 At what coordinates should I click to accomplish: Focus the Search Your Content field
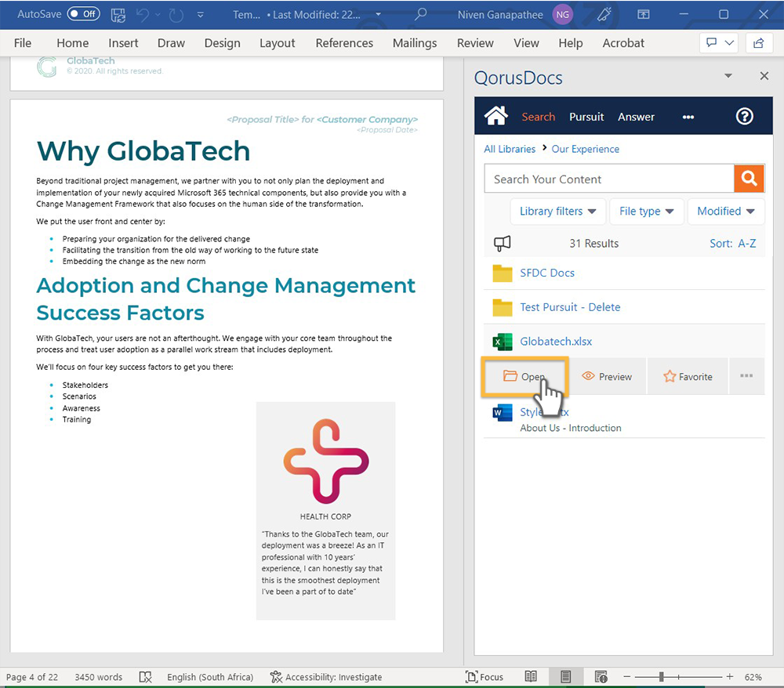[609, 179]
